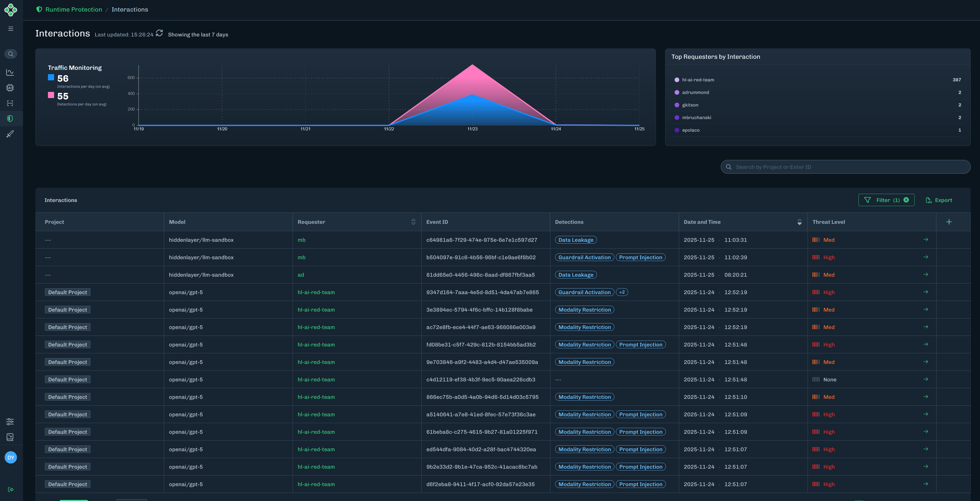The image size is (980, 501).
Task: Open the red teaming sword icon in sidebar
Action: [10, 134]
